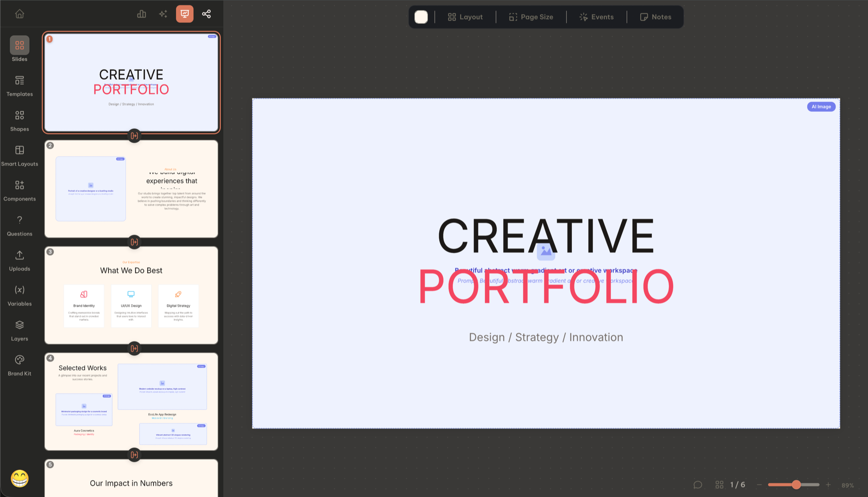The image size is (868, 497).
Task: Open the Components panel
Action: 19,191
